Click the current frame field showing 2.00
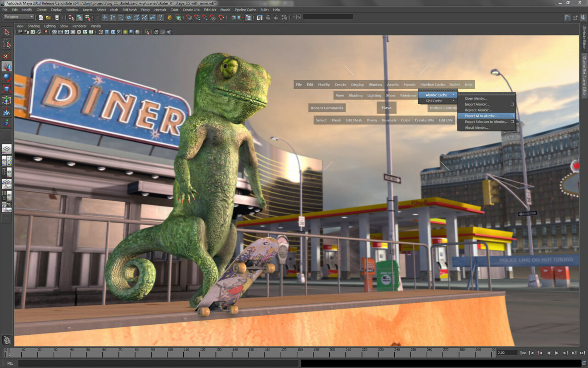Screen dimensions: 588x368 click(x=506, y=353)
